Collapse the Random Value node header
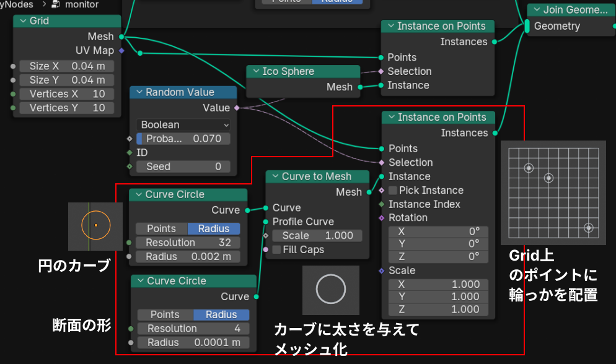The width and height of the screenshot is (616, 364). (139, 92)
